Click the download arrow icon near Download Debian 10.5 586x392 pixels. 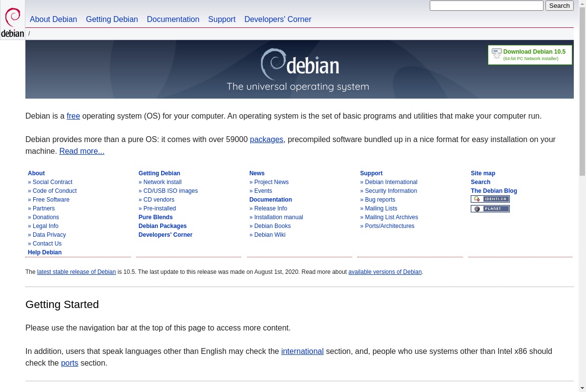[497, 54]
